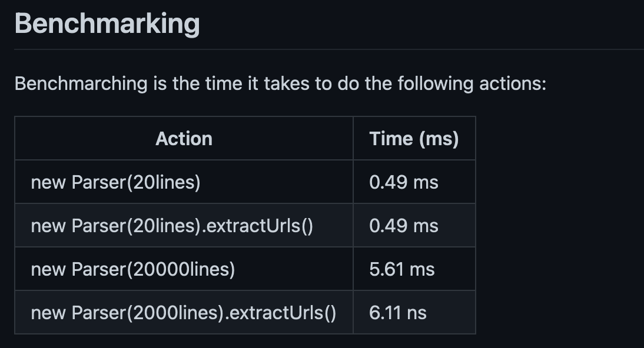Click the word "do" in the description
644x348 pixels.
tap(348, 83)
